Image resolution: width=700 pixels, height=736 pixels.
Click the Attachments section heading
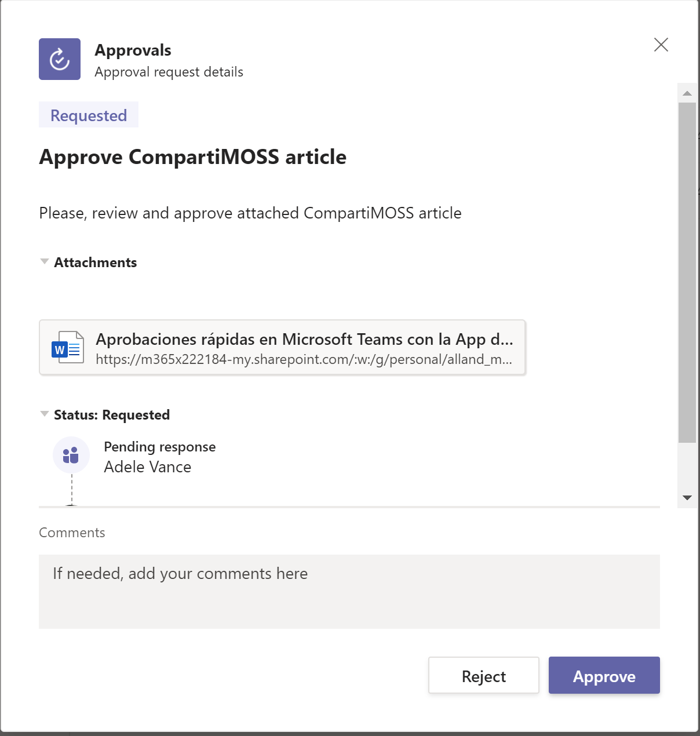click(96, 263)
